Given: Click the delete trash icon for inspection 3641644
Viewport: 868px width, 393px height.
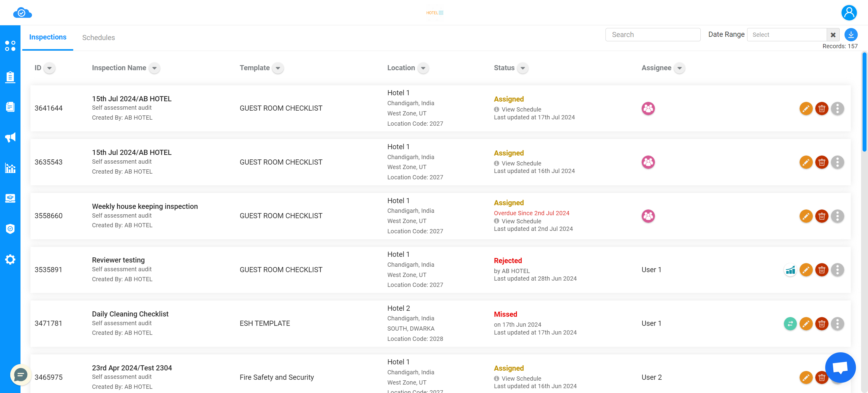Looking at the screenshot, I should pyautogui.click(x=822, y=108).
